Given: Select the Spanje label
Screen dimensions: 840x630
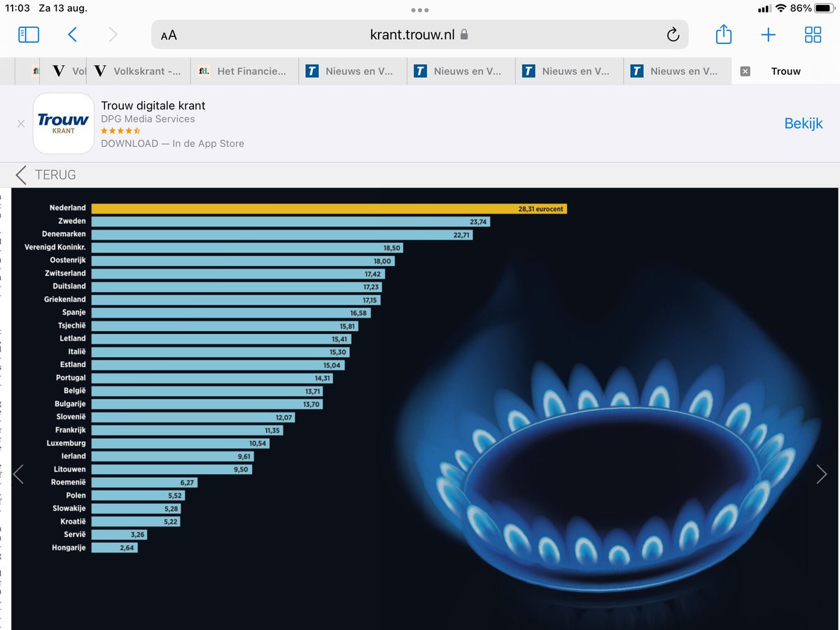Looking at the screenshot, I should [73, 312].
